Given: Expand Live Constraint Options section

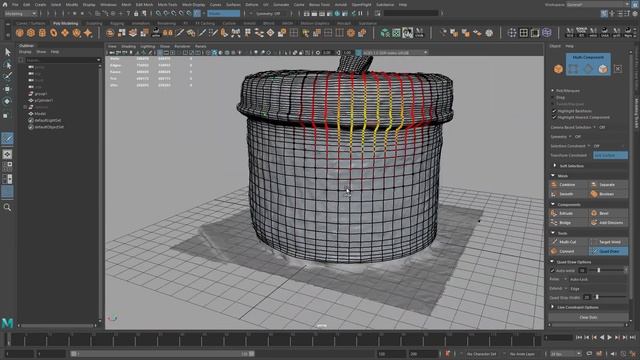Looking at the screenshot, I should pos(553,307).
